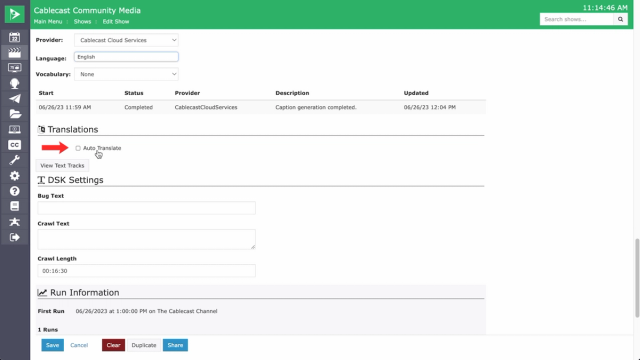Click the Updated column header

(416, 93)
